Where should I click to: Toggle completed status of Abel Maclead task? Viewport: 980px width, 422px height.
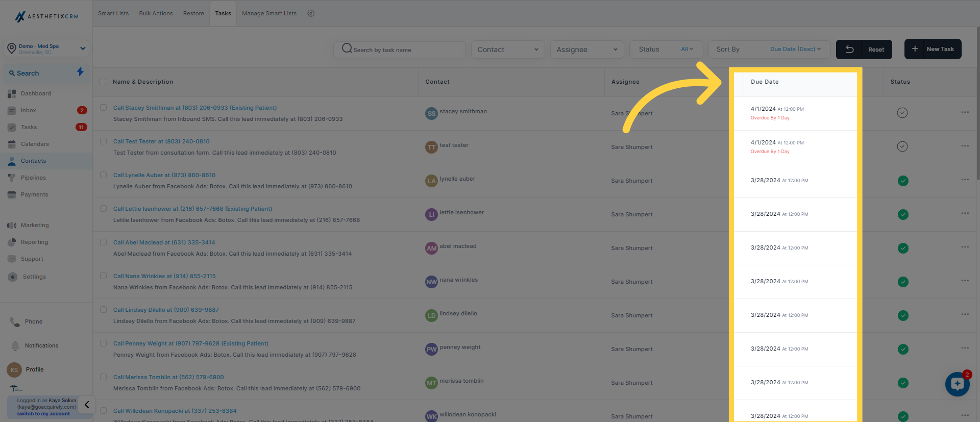click(903, 248)
